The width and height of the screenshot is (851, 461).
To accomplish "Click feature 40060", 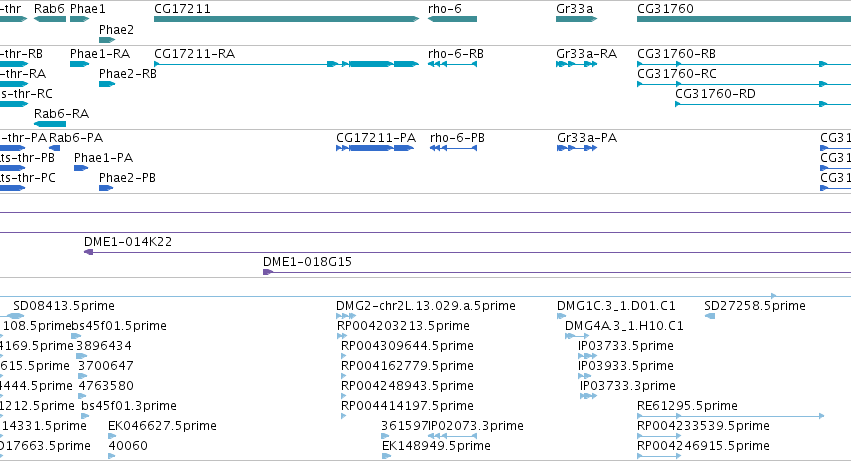I will point(112,456).
